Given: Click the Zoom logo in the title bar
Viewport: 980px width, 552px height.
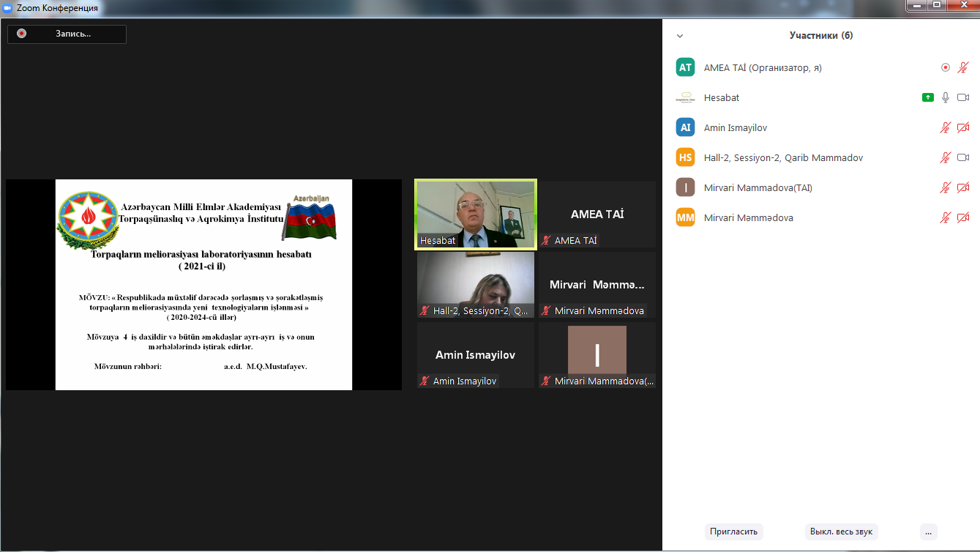Looking at the screenshot, I should tap(8, 8).
